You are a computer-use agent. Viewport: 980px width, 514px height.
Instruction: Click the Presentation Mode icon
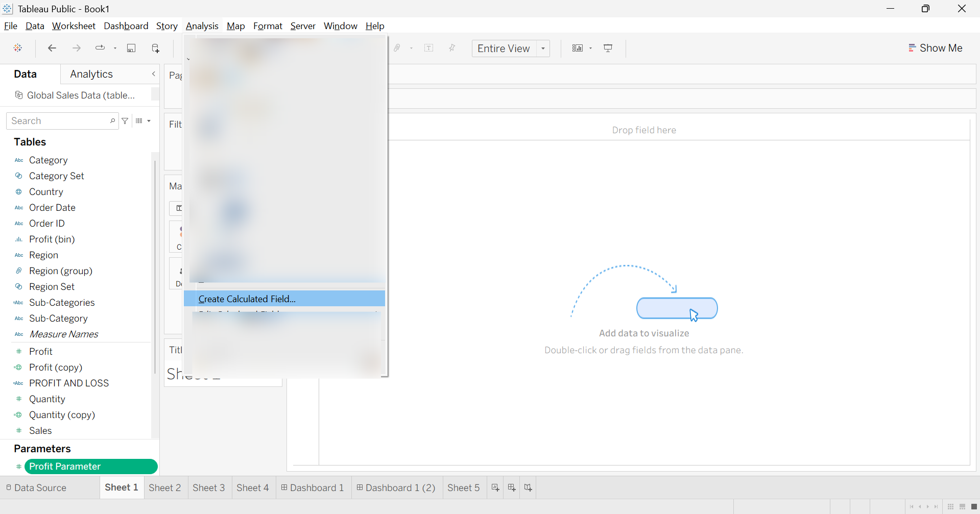pos(608,48)
